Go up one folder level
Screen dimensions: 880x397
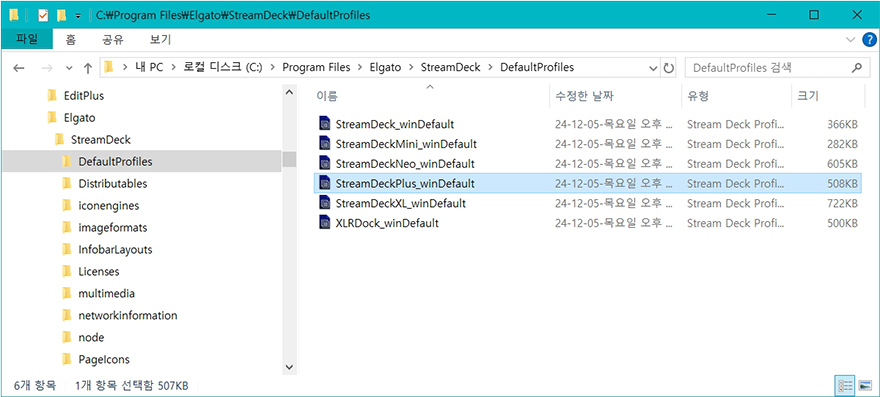tap(87, 68)
